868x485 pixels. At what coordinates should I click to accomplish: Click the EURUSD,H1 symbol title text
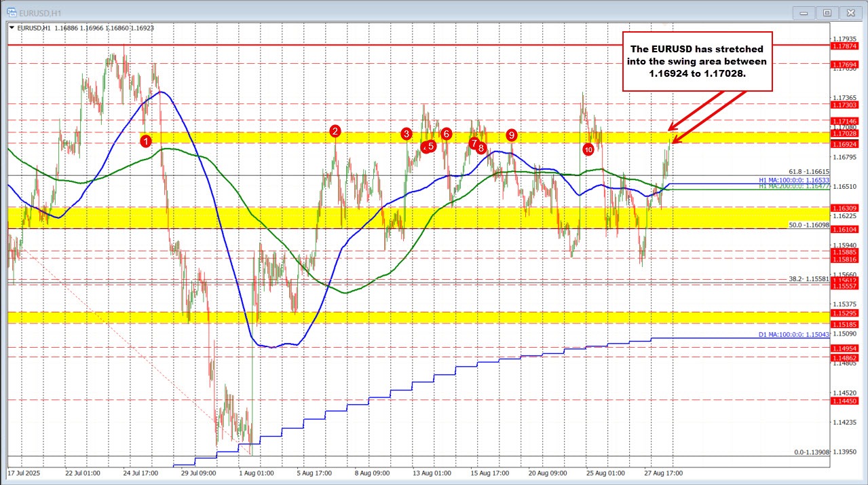tap(33, 28)
